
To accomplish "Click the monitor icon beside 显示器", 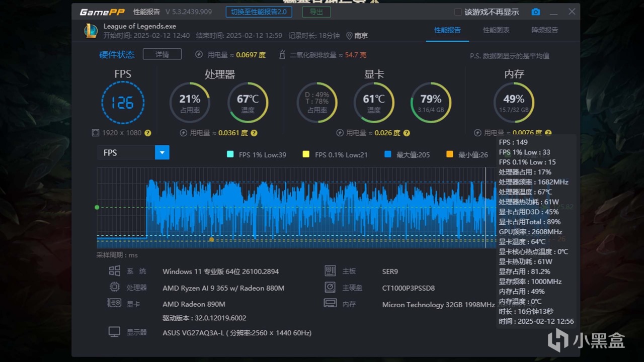I will pos(115,332).
